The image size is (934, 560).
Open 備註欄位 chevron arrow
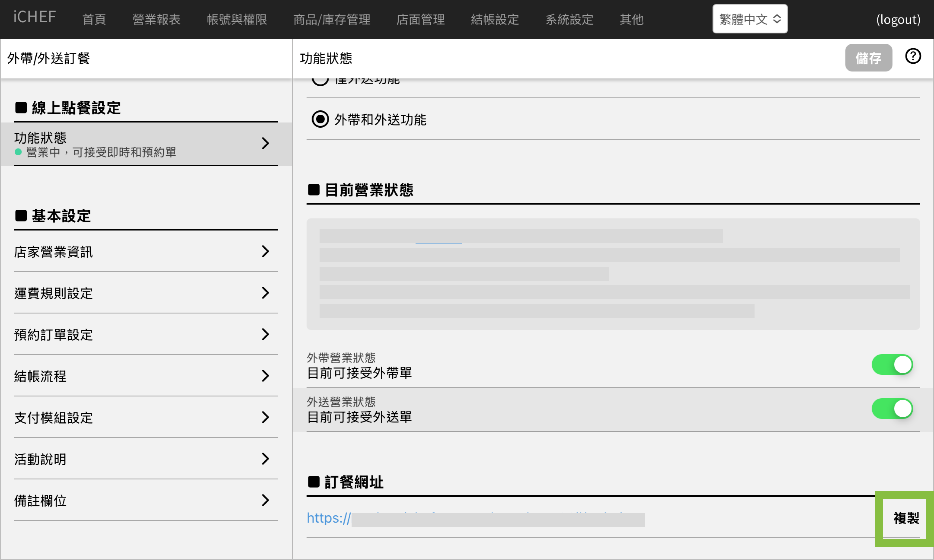265,500
